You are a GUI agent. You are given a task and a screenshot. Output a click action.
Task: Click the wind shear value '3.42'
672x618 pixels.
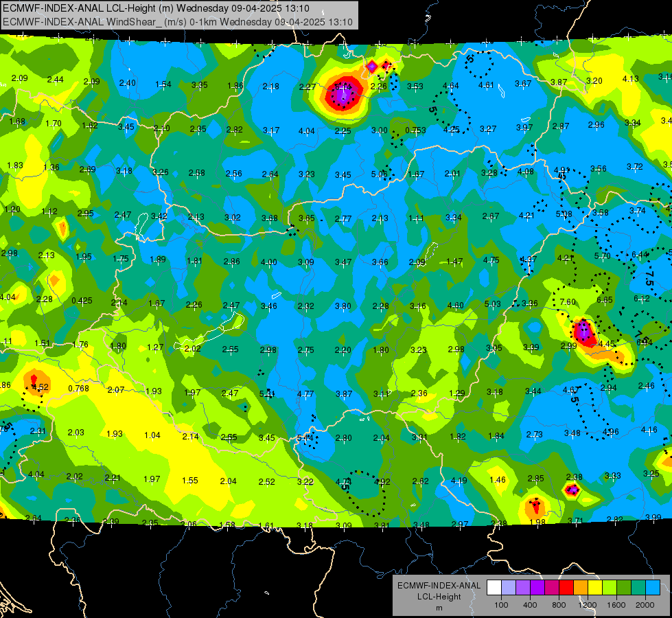[159, 216]
